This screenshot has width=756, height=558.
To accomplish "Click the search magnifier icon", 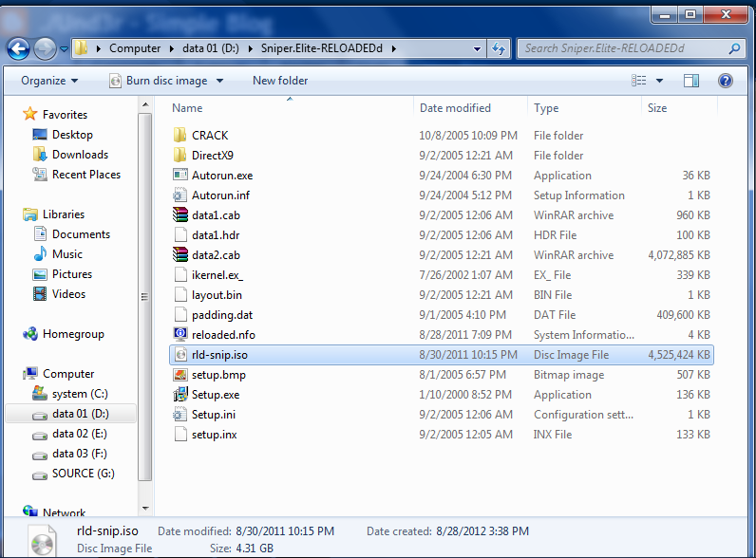I will tap(734, 48).
